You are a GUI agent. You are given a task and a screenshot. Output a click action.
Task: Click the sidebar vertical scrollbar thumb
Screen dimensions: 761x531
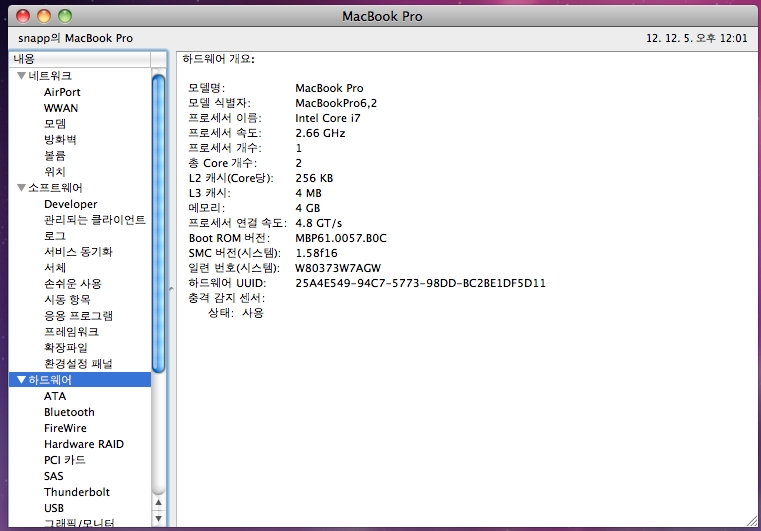pos(158,220)
